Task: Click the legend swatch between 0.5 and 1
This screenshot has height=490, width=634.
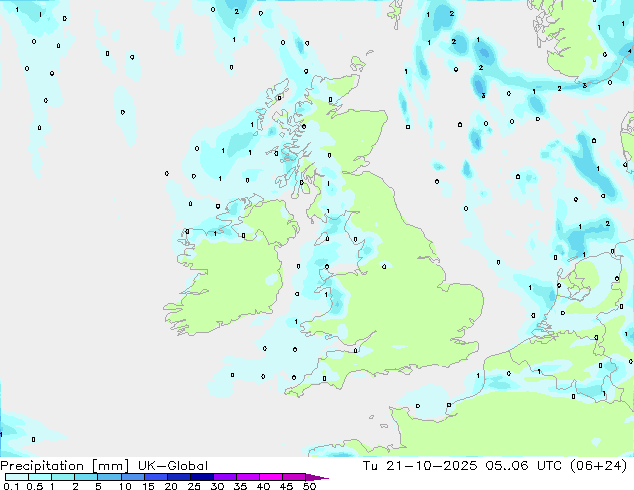Action: (40, 477)
